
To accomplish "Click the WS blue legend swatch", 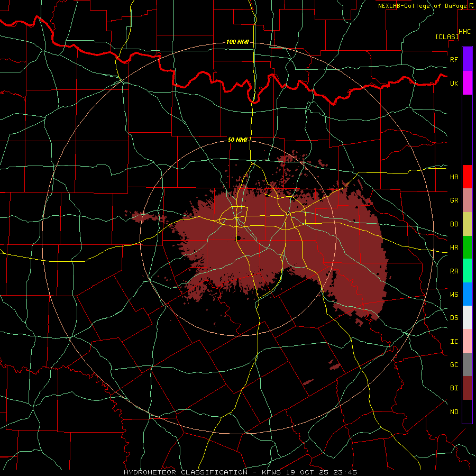I will 467,294.
